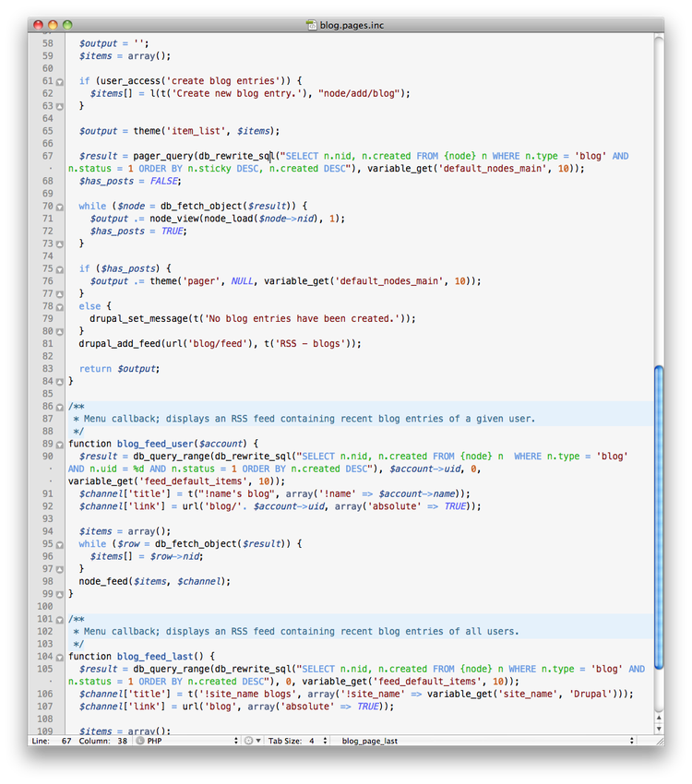Image resolution: width=692 pixels, height=784 pixels.
Task: Fold the else block at line 78
Action: pos(59,307)
